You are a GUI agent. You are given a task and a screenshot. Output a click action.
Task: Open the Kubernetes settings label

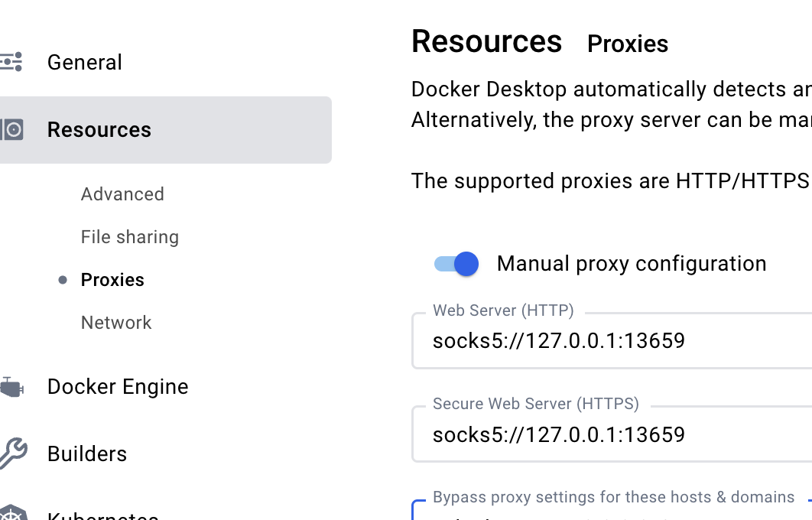tap(102, 515)
